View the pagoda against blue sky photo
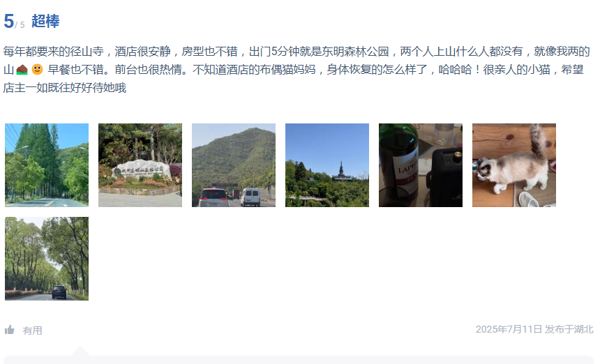The image size is (600, 364). click(x=327, y=165)
